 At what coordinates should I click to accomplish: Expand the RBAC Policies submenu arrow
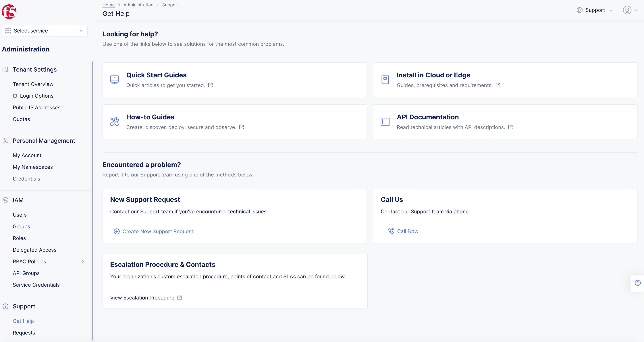(x=83, y=262)
